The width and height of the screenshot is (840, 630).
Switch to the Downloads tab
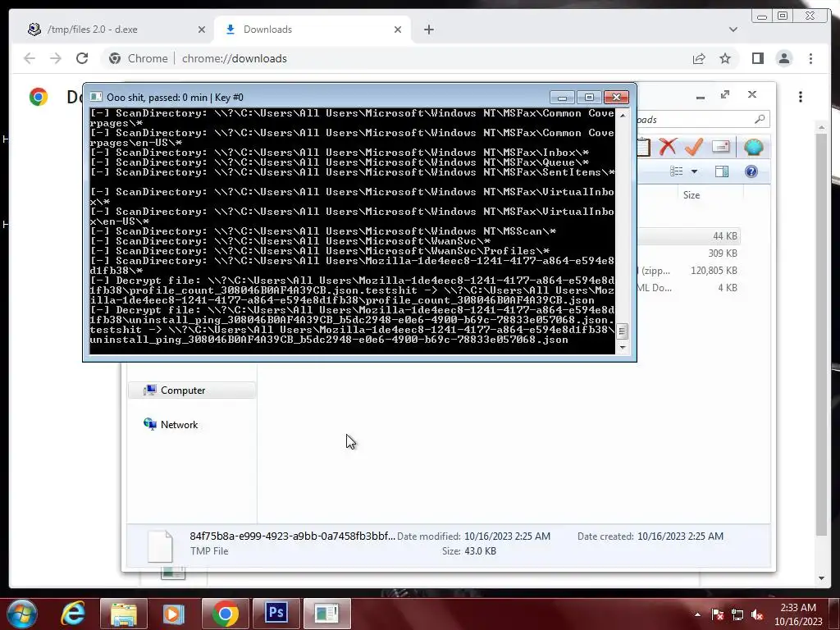pyautogui.click(x=313, y=30)
